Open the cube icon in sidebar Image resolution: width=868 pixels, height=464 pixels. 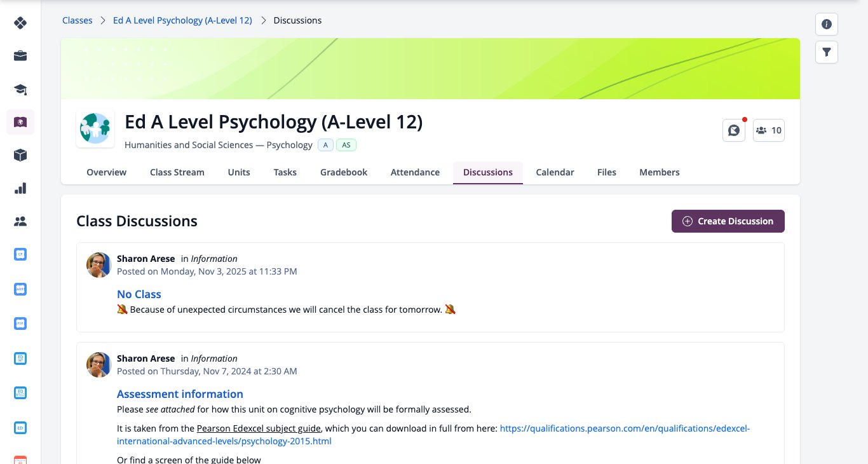click(x=20, y=155)
